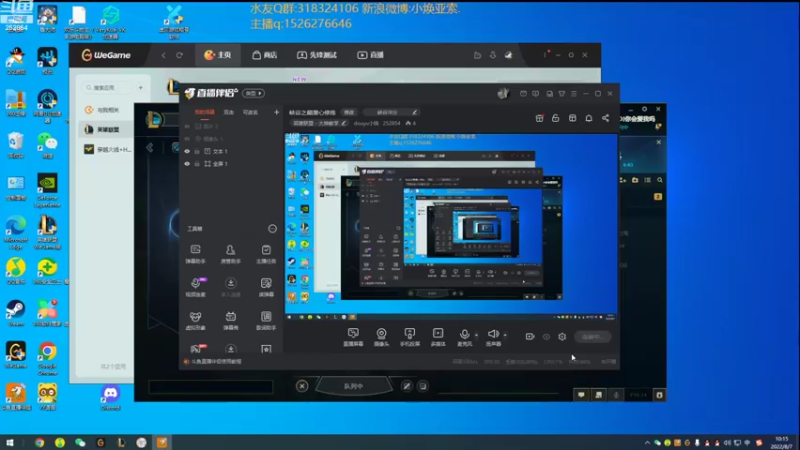
Task: Add a 直播屏幕 screen capture source
Action: point(353,337)
